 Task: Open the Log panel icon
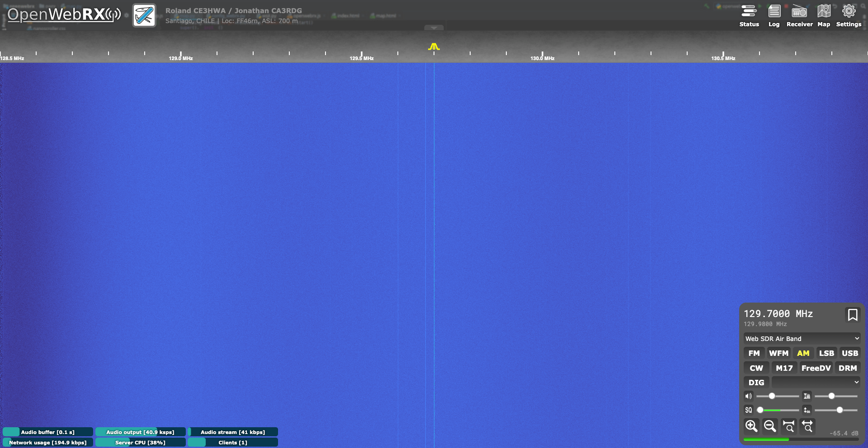[774, 15]
